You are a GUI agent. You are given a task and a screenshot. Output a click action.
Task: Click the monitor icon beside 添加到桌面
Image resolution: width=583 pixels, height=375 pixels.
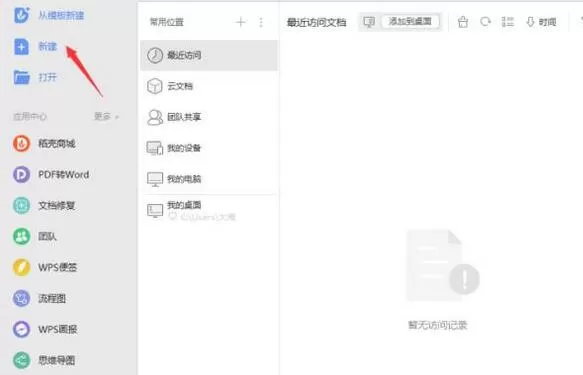pyautogui.click(x=369, y=22)
